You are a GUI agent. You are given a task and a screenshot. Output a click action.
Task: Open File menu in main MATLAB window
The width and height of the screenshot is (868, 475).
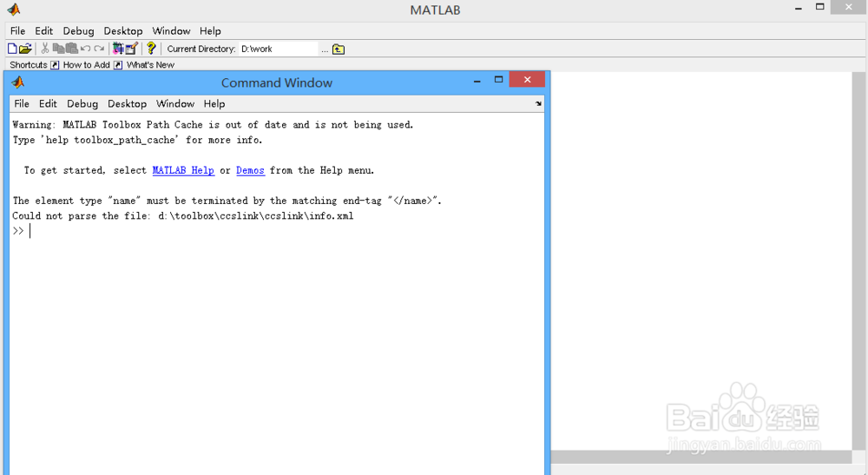pyautogui.click(x=17, y=31)
